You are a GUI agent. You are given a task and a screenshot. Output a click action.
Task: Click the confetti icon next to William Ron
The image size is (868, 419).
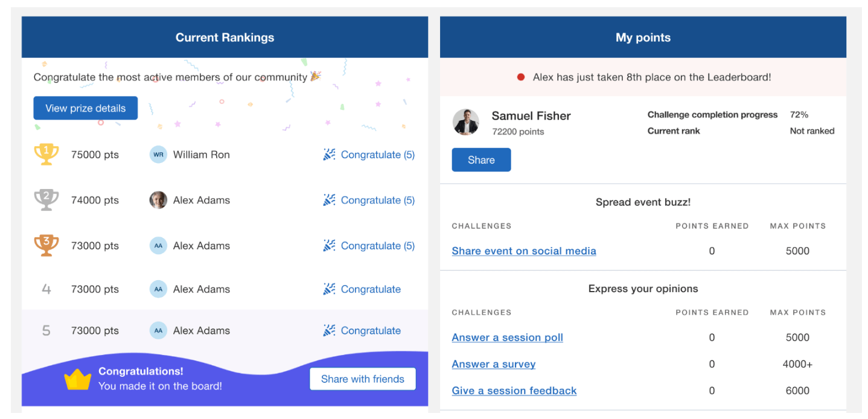pos(329,155)
